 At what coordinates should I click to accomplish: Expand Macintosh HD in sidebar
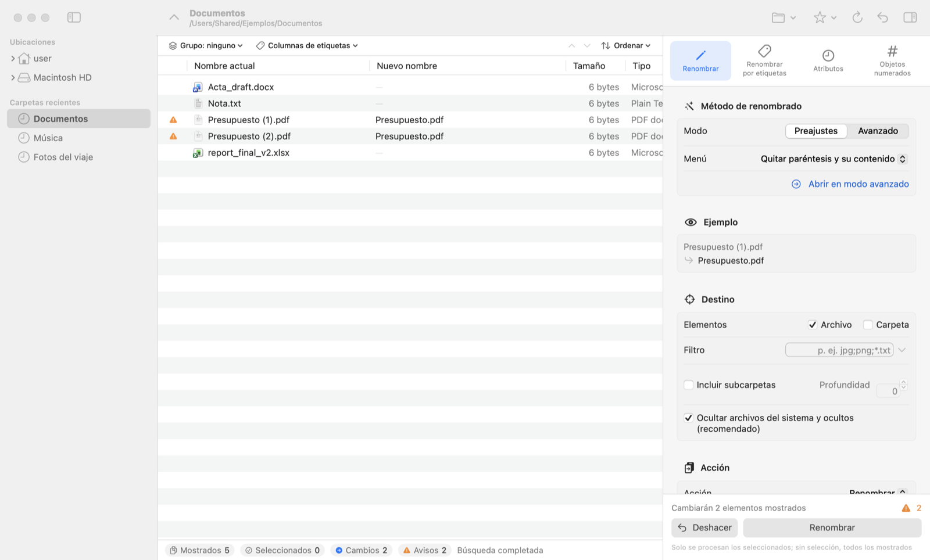(x=13, y=77)
